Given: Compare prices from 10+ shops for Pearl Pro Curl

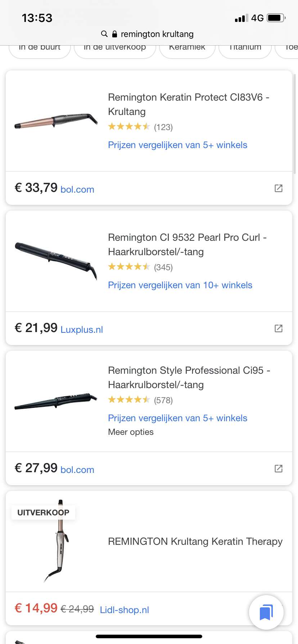Looking at the screenshot, I should 180,285.
